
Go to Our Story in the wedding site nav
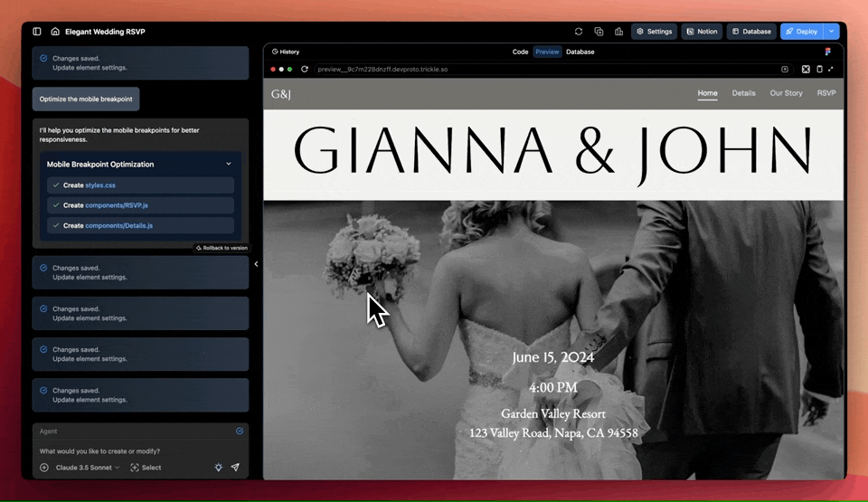(786, 93)
